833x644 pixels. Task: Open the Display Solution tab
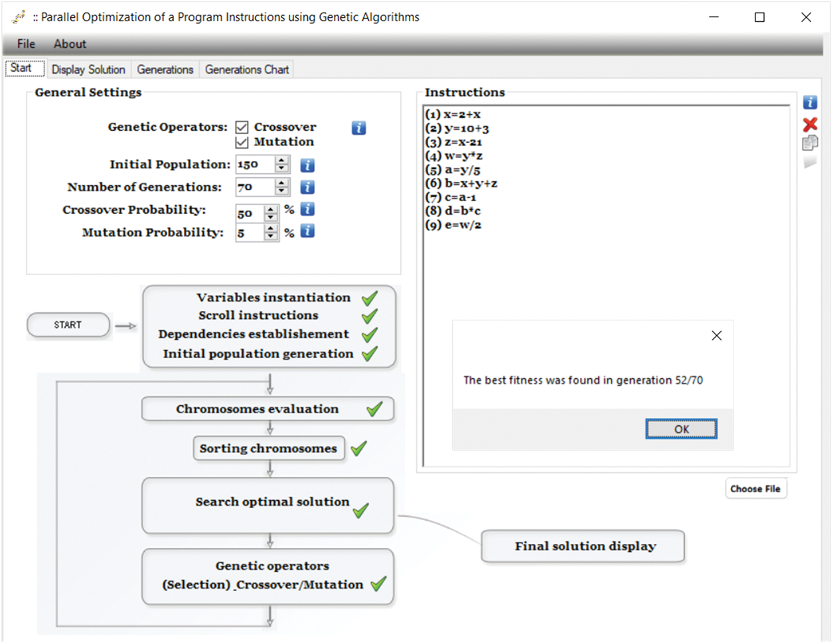click(x=88, y=70)
